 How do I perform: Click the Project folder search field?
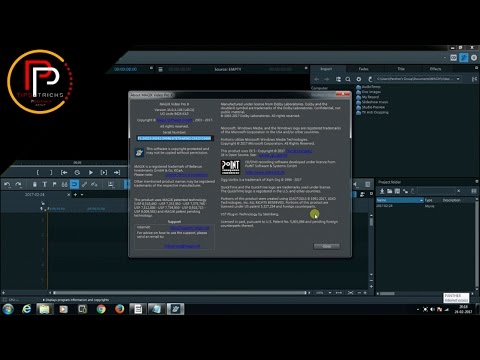(x=436, y=191)
